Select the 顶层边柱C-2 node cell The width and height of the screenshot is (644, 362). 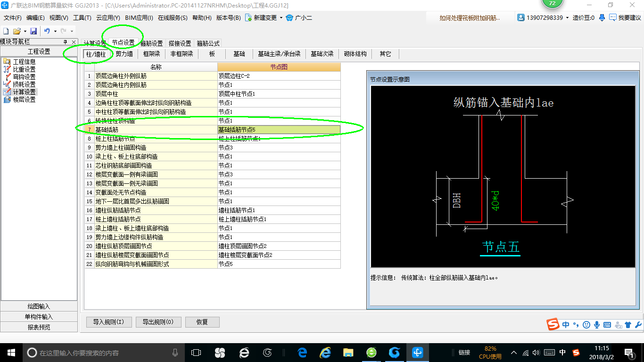pyautogui.click(x=279, y=76)
